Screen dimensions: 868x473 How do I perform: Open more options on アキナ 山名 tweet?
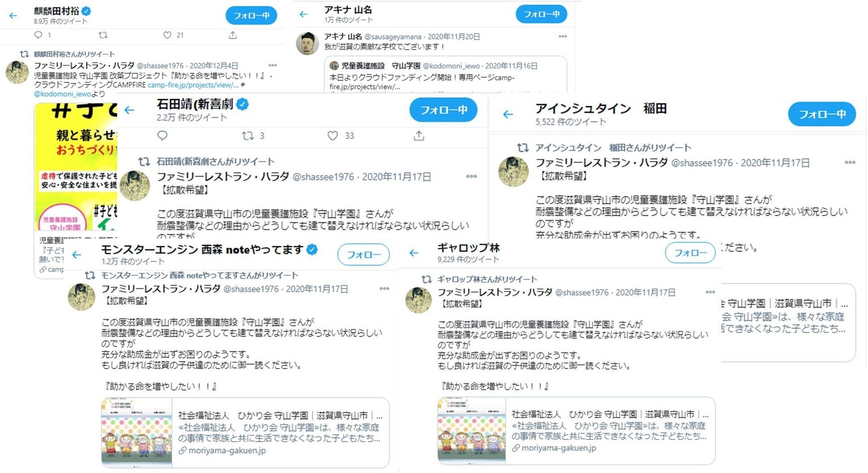pos(562,36)
